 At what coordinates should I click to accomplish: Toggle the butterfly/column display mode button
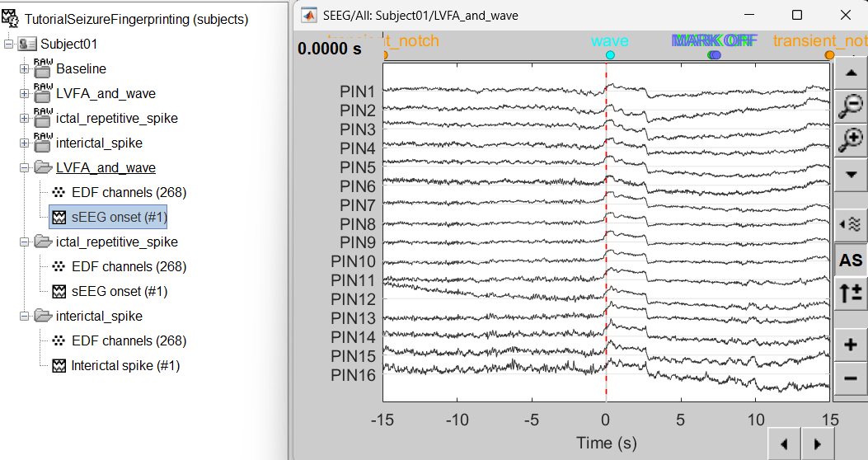pyautogui.click(x=850, y=223)
